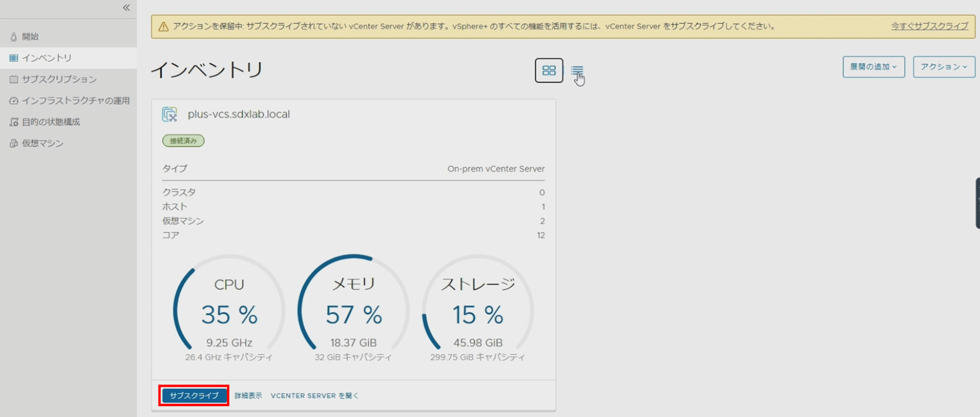Click the サブスクライブ button
This screenshot has width=980, height=417.
[194, 396]
